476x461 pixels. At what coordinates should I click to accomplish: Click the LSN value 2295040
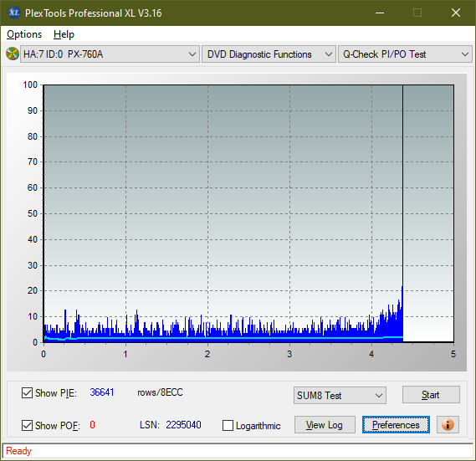(x=183, y=424)
